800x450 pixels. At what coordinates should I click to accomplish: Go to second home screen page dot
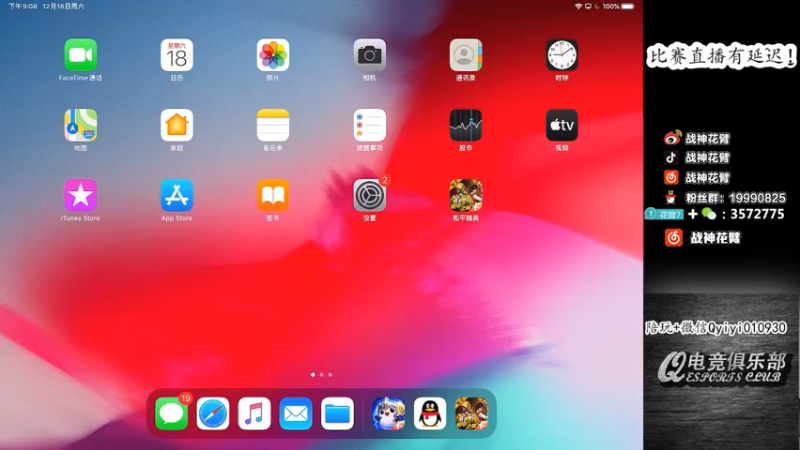(321, 374)
